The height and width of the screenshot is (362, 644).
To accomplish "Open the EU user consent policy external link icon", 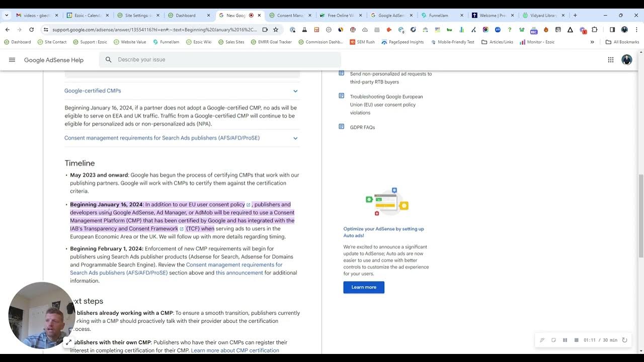I will point(248,205).
